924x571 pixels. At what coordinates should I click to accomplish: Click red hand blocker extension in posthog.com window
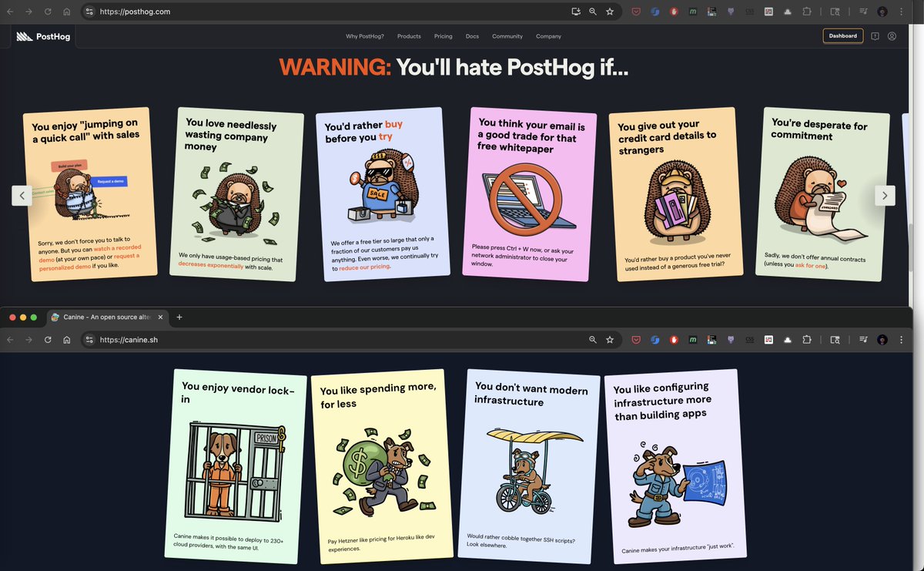(x=674, y=12)
